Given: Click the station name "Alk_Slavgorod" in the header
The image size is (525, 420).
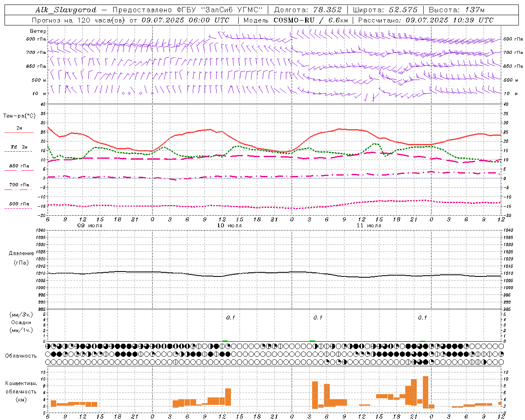Looking at the screenshot, I should [66, 10].
